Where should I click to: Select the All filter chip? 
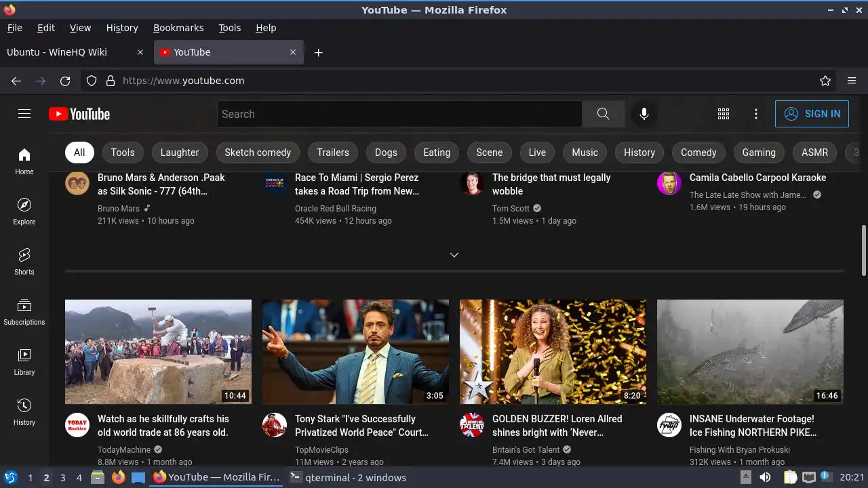[79, 152]
